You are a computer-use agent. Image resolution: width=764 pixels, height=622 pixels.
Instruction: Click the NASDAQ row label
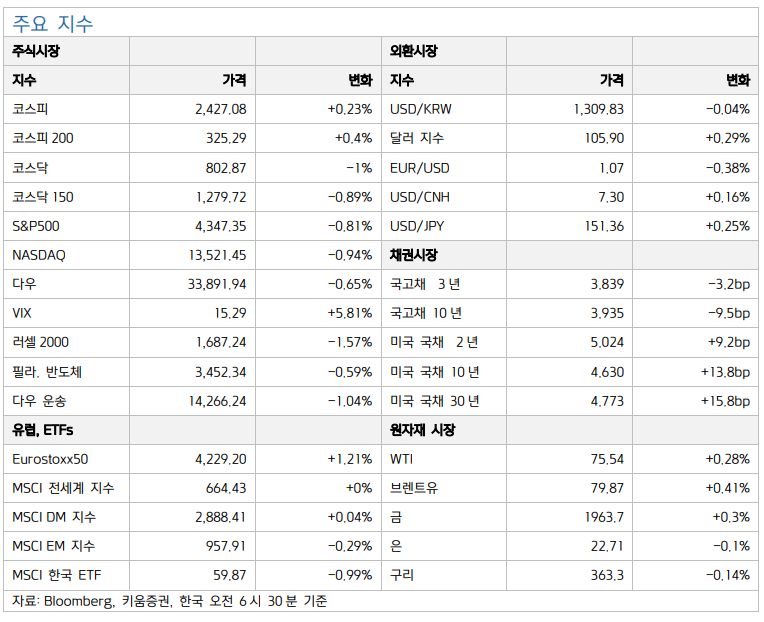click(38, 255)
